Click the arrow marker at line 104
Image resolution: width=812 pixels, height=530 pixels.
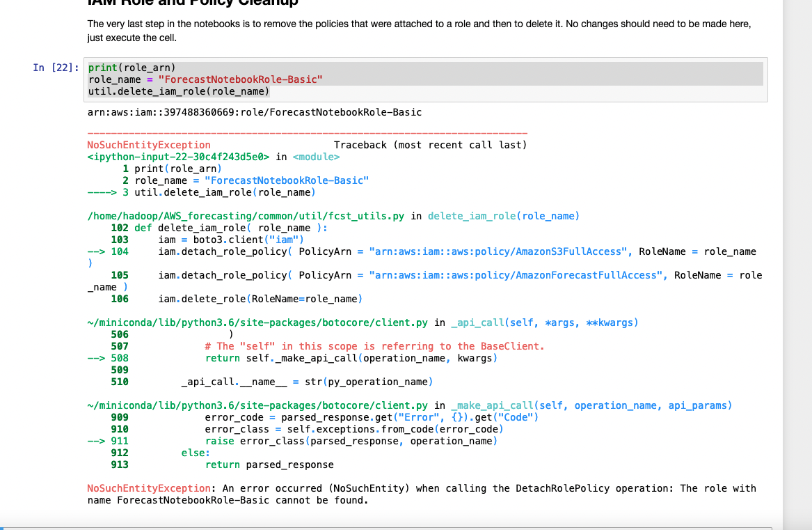tap(97, 251)
